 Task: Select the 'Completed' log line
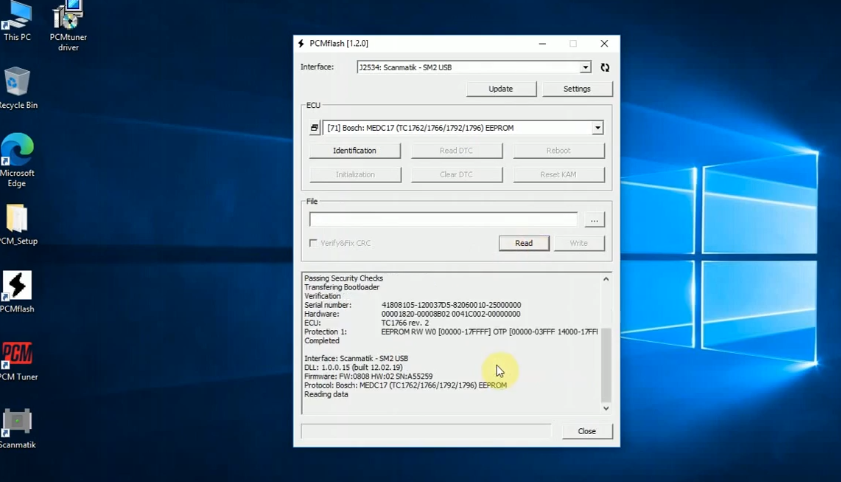point(322,340)
